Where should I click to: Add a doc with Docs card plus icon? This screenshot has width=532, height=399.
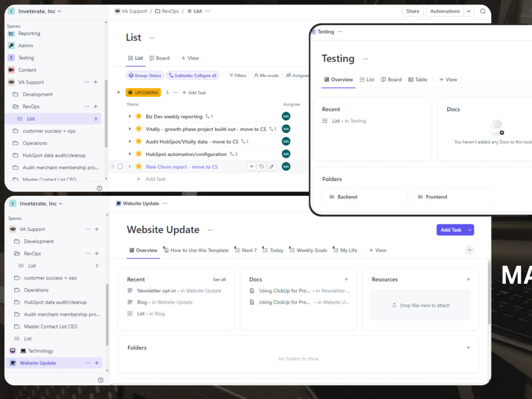(346, 279)
